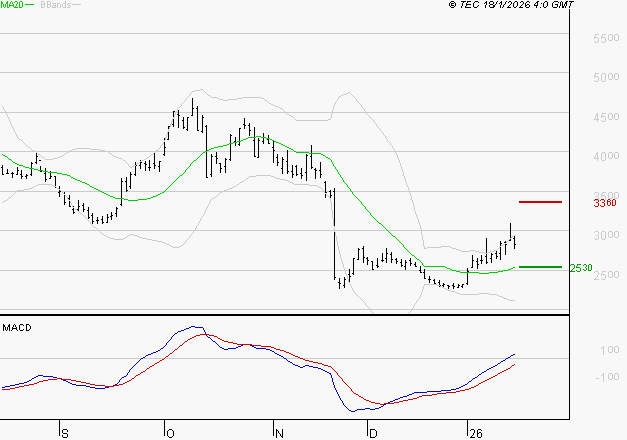This screenshot has height=440, width=627.
Task: Click the O month axis marker
Action: coord(170,434)
